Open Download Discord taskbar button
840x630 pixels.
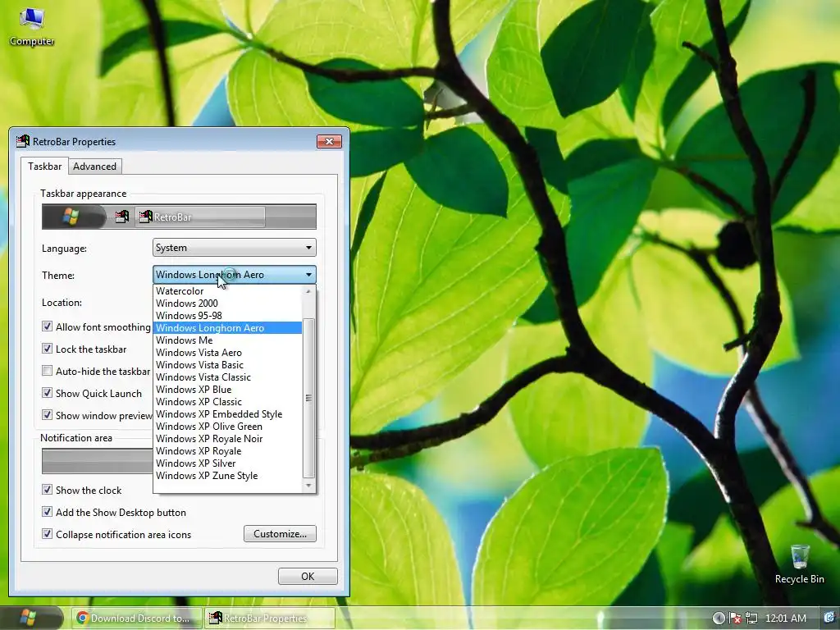137,619
